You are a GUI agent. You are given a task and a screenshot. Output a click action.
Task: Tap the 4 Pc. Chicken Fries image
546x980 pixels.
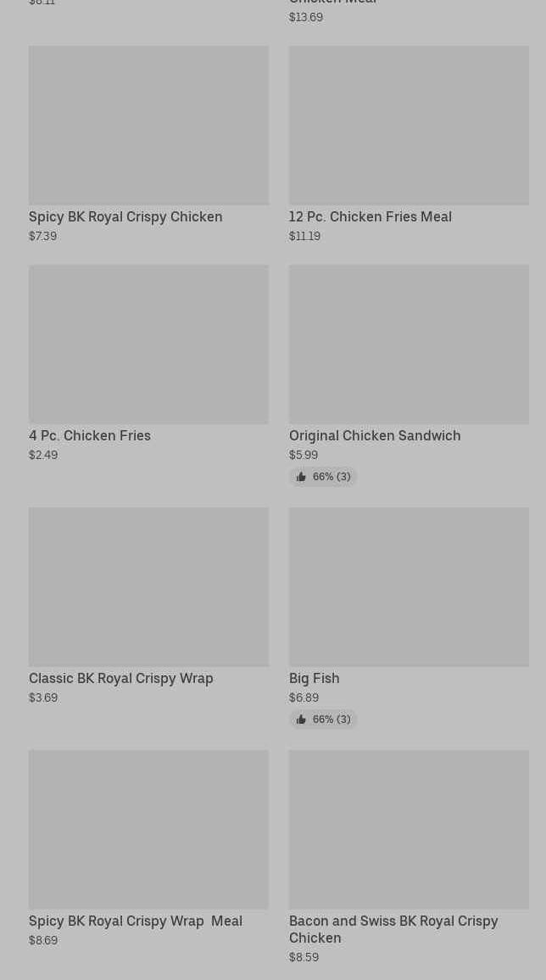148,344
